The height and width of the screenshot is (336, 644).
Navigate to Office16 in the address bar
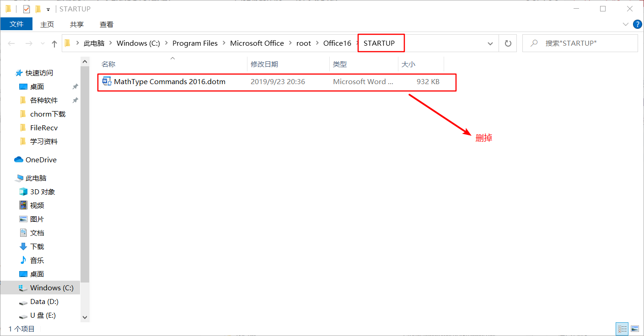[337, 43]
